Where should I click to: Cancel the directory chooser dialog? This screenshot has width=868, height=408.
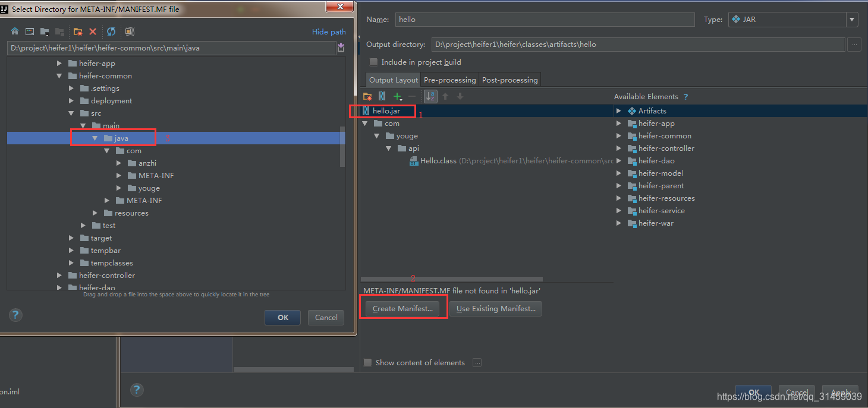pos(326,318)
